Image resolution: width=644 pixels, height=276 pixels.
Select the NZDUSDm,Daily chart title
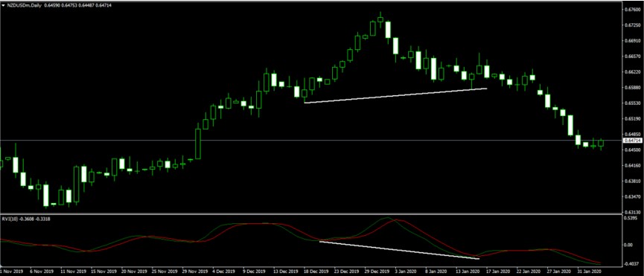point(24,6)
